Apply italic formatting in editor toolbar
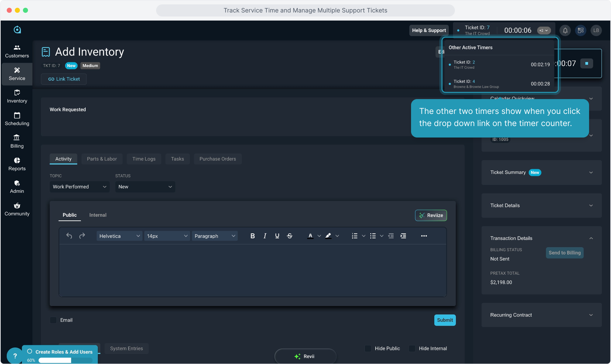The image size is (611, 364). [x=265, y=236]
